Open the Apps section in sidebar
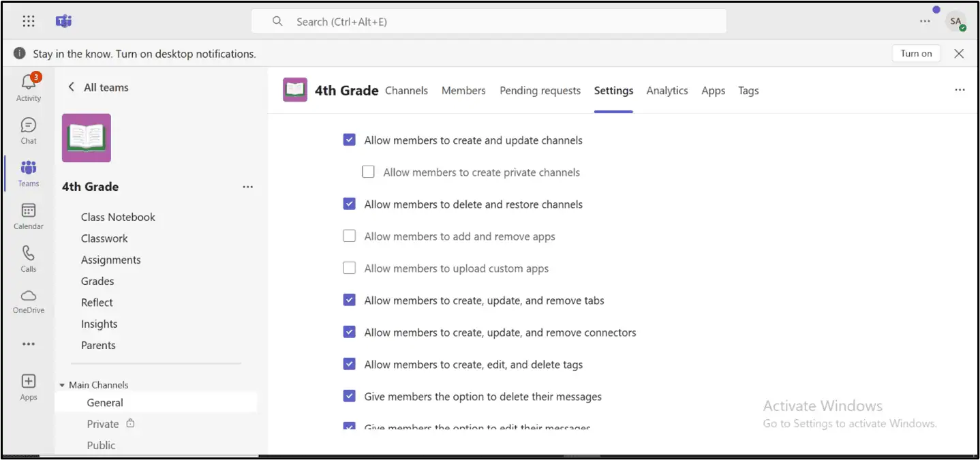This screenshot has height=460, width=980. click(28, 385)
